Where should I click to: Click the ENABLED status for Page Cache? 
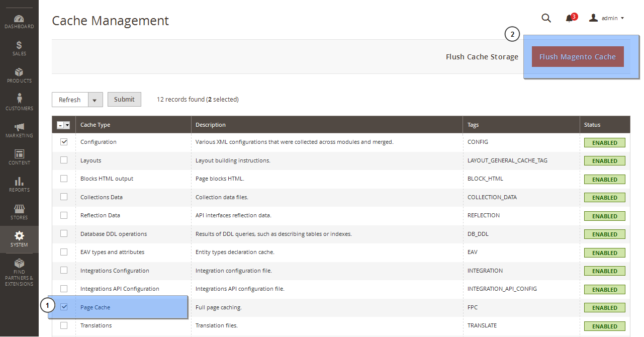[x=604, y=308]
